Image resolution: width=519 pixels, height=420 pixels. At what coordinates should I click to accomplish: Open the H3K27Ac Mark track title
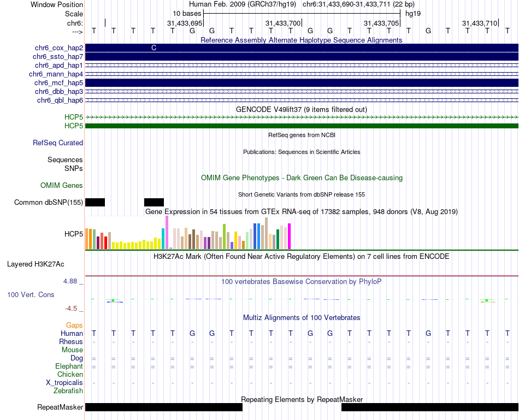point(302,257)
